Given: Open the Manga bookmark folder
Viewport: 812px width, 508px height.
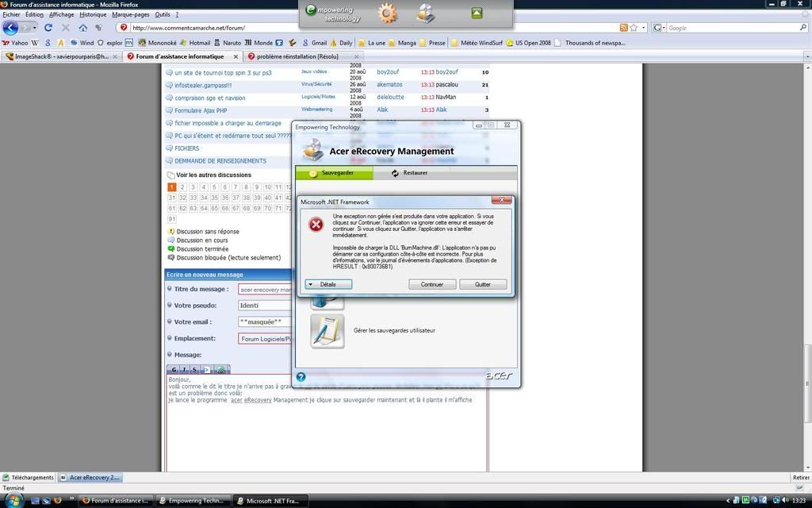Looking at the screenshot, I should tap(402, 43).
